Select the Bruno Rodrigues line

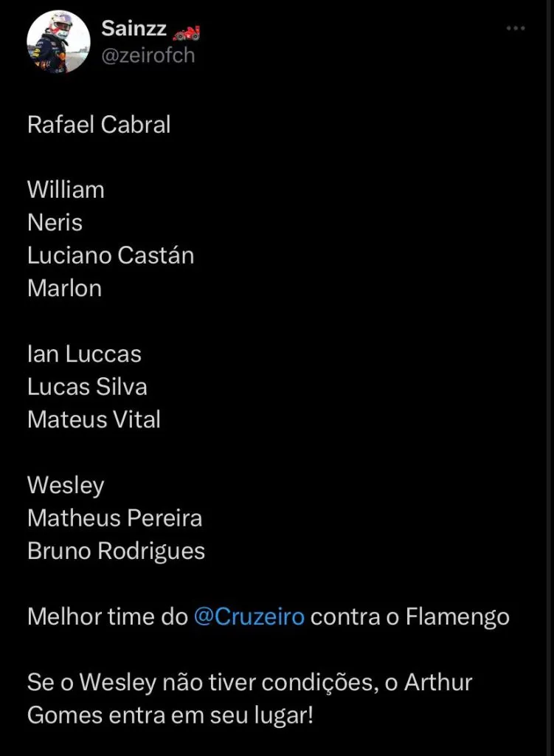(116, 551)
